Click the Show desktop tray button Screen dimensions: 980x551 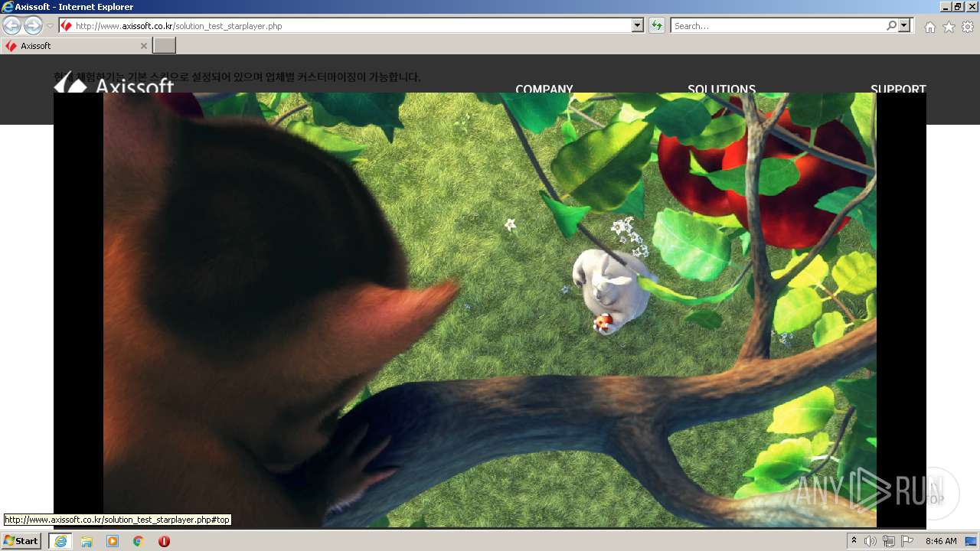tap(972, 541)
